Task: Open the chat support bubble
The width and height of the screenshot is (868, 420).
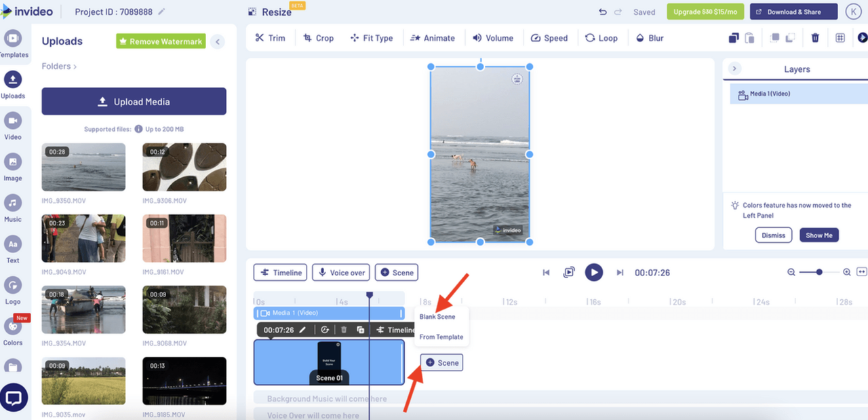Action: click(14, 398)
